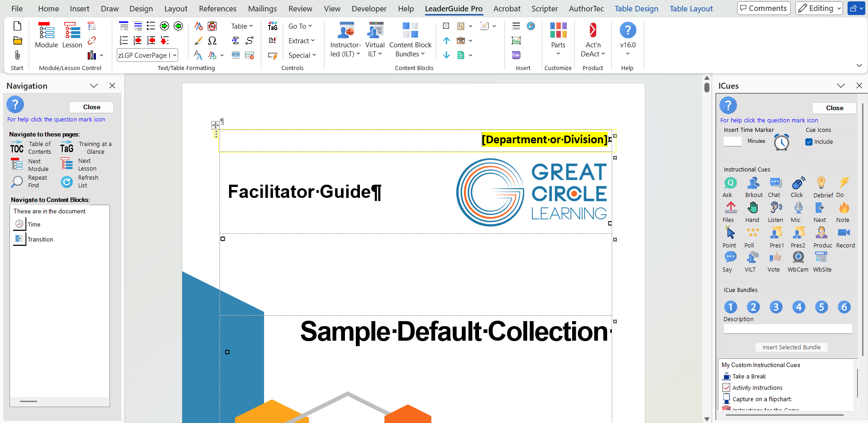Viewport: 868px width, 423px height.
Task: Go to Training at a Glance page
Action: pos(86,148)
